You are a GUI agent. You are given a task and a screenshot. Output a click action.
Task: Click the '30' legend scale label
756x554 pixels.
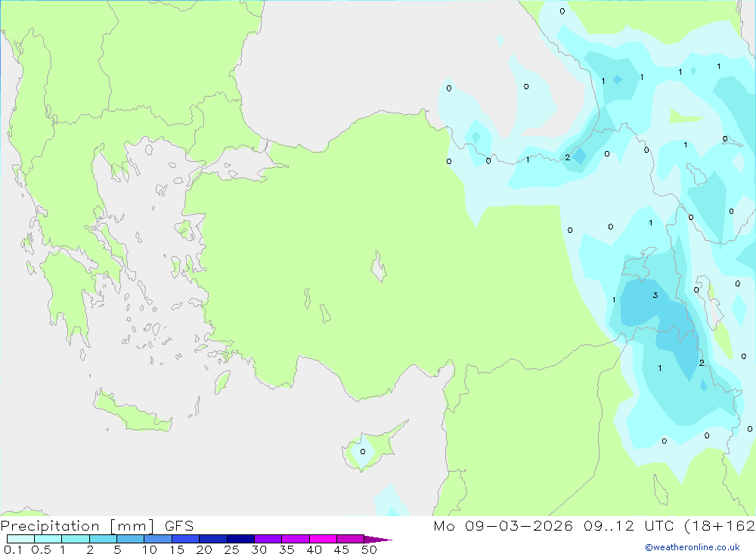point(259,549)
